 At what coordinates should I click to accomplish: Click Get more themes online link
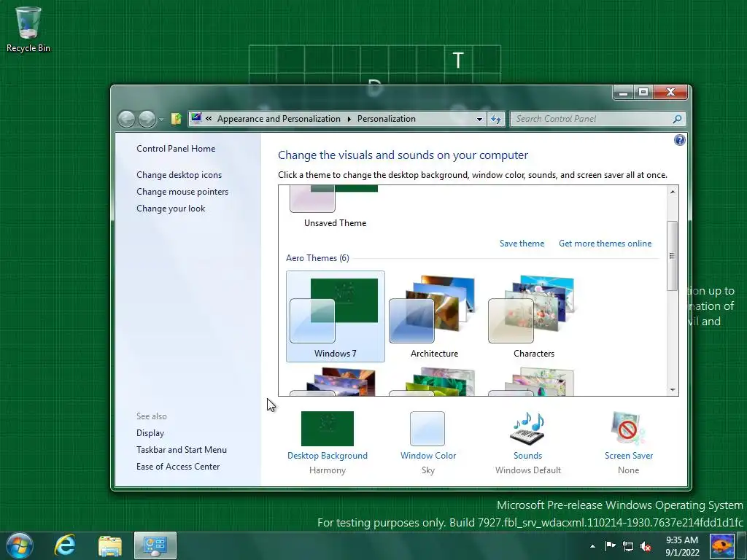[x=605, y=244]
